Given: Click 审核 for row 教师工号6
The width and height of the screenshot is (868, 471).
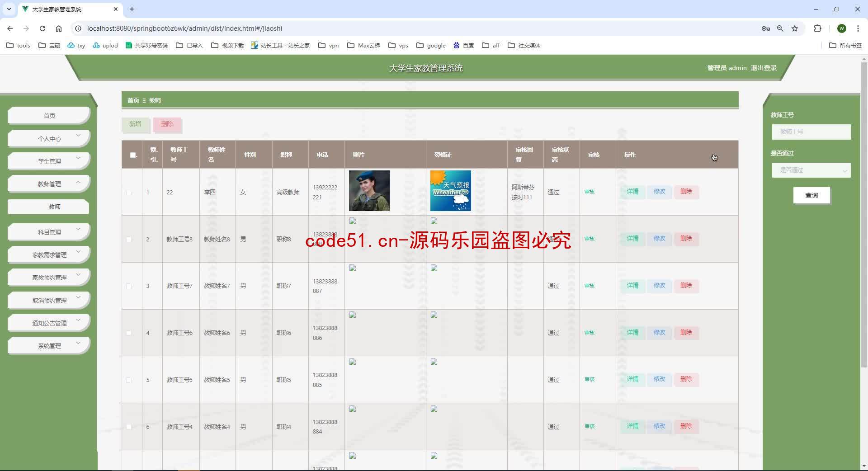Looking at the screenshot, I should point(590,333).
